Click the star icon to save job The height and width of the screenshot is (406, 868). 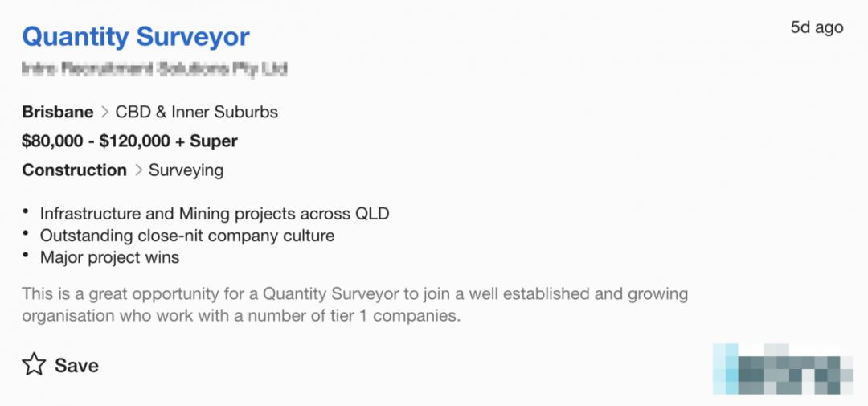tap(34, 365)
